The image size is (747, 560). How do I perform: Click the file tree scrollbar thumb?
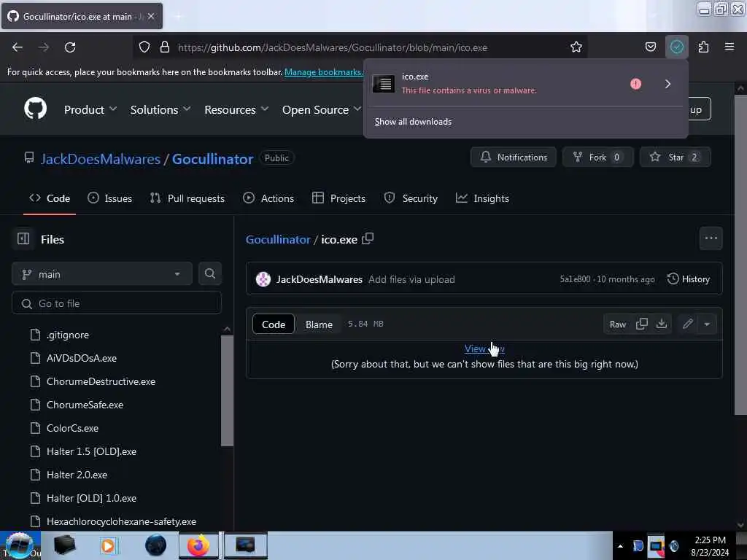tap(228, 391)
